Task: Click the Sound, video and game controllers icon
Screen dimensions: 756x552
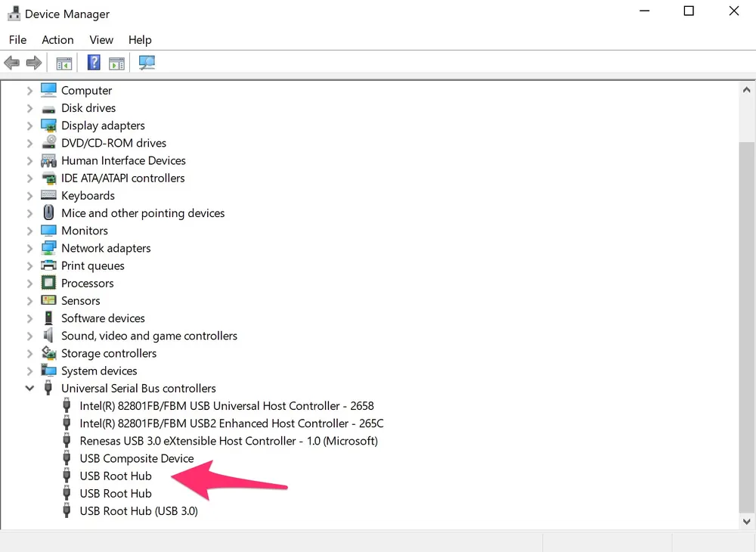Action: (48, 336)
